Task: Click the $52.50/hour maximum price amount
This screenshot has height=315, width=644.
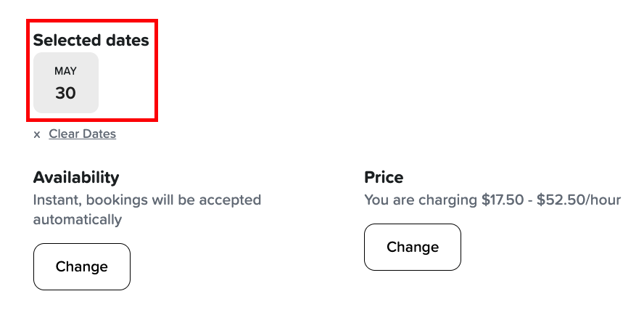Action: coord(579,200)
